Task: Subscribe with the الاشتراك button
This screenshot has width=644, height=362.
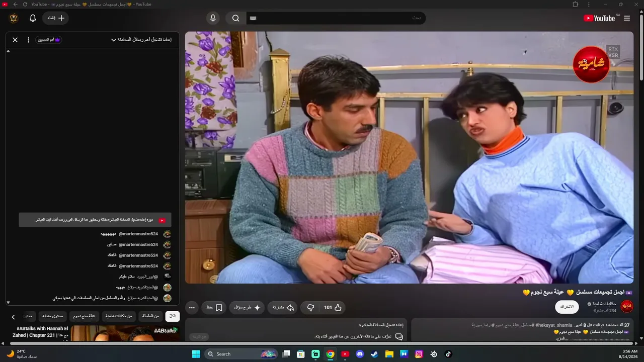Action: click(x=567, y=307)
